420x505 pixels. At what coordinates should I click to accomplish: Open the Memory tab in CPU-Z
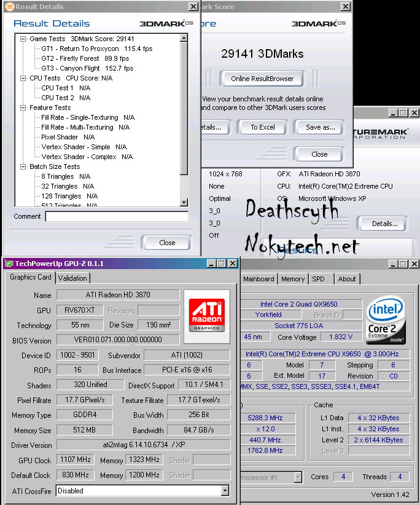click(292, 279)
